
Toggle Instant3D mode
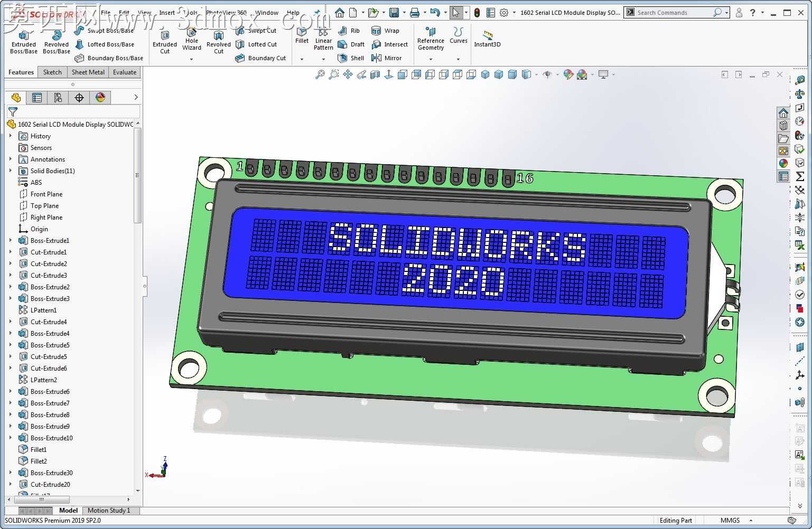487,39
